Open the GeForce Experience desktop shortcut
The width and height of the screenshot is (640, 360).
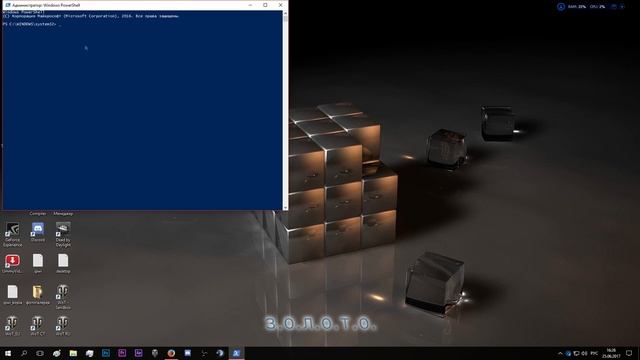tap(12, 234)
